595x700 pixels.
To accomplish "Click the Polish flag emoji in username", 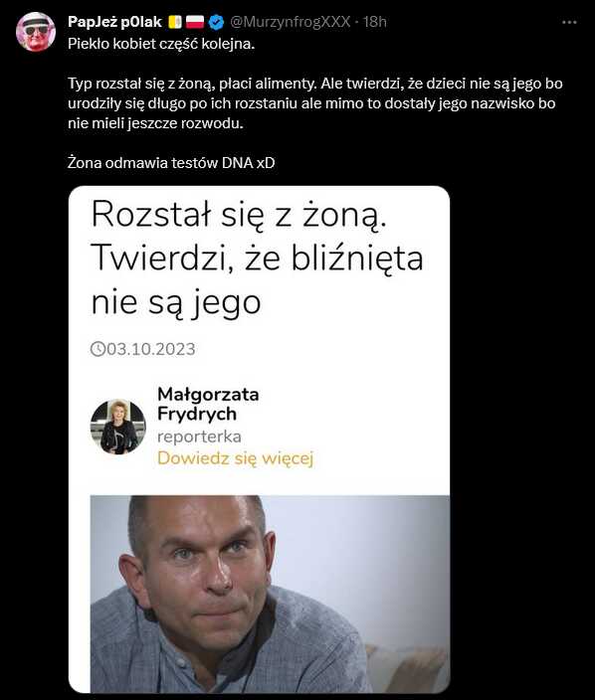I will 195,22.
